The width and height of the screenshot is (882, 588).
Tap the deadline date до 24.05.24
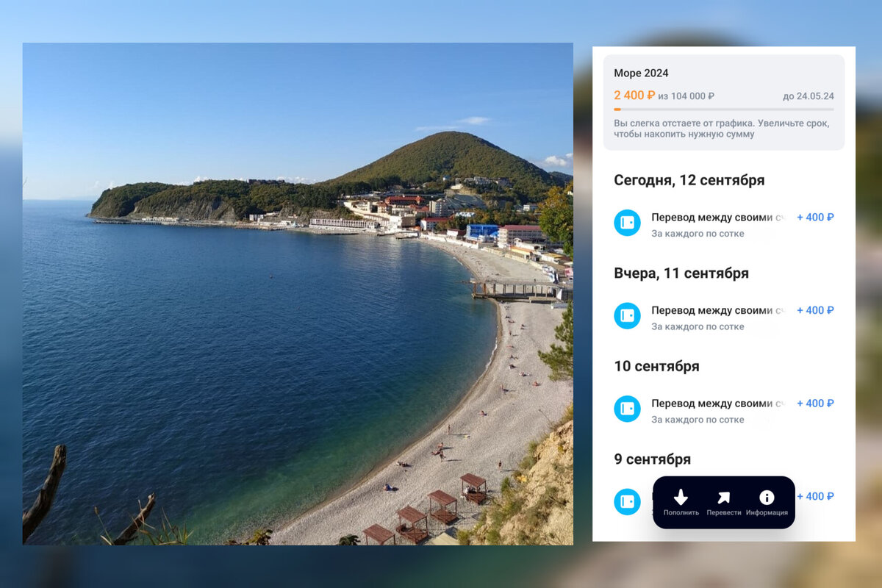(x=807, y=96)
